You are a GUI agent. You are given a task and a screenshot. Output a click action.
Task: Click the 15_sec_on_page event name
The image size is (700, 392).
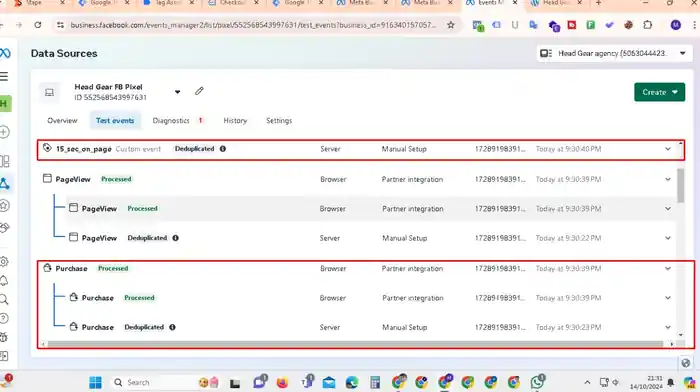pos(83,149)
